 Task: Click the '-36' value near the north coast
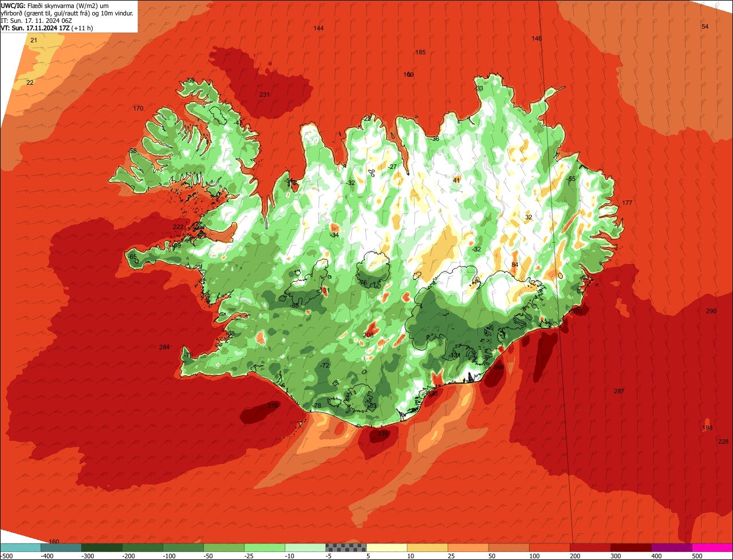pos(435,139)
